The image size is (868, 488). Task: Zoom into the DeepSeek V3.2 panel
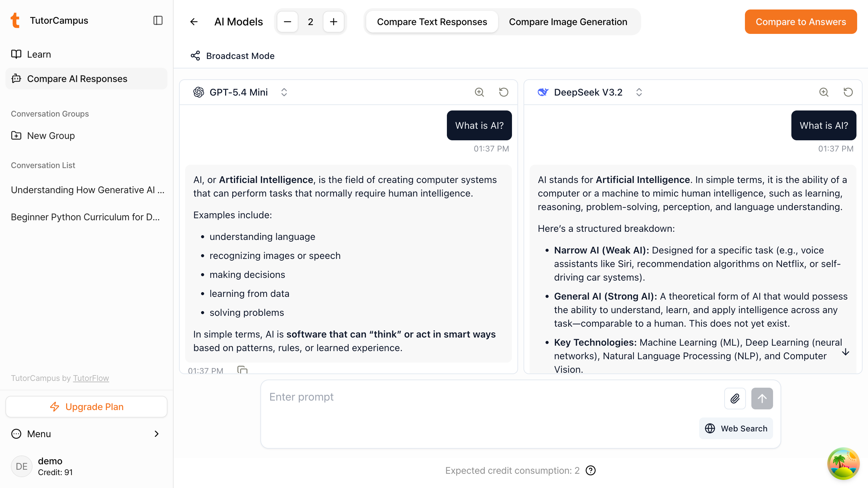(x=824, y=92)
